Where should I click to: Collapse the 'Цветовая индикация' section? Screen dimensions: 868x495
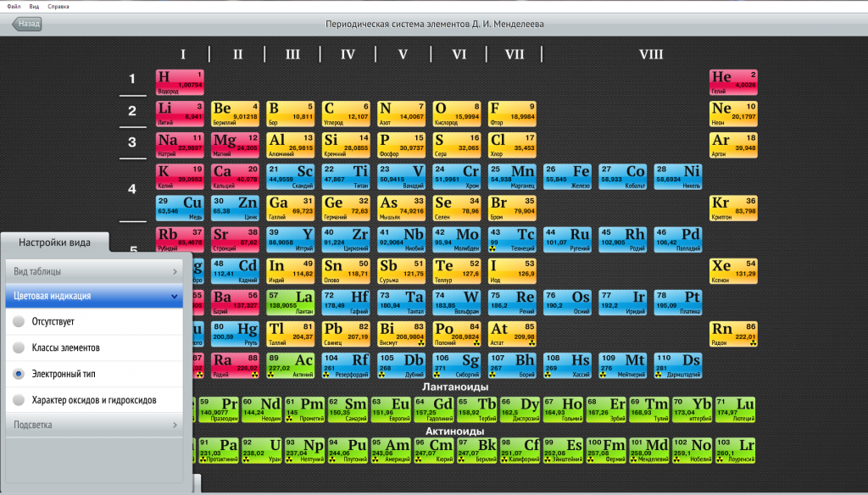[93, 297]
